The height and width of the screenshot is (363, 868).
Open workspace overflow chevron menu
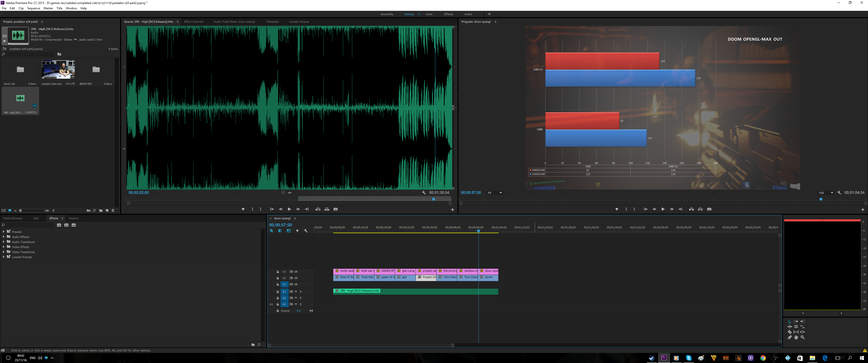pos(489,14)
